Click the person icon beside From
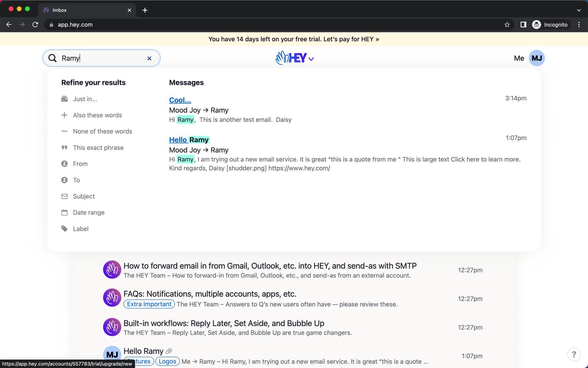The width and height of the screenshot is (588, 368). click(64, 164)
